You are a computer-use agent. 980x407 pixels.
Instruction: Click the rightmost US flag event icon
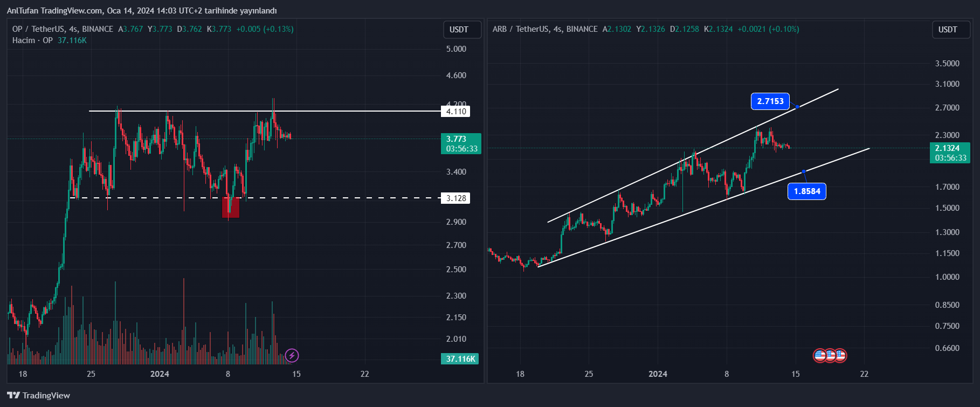click(840, 356)
